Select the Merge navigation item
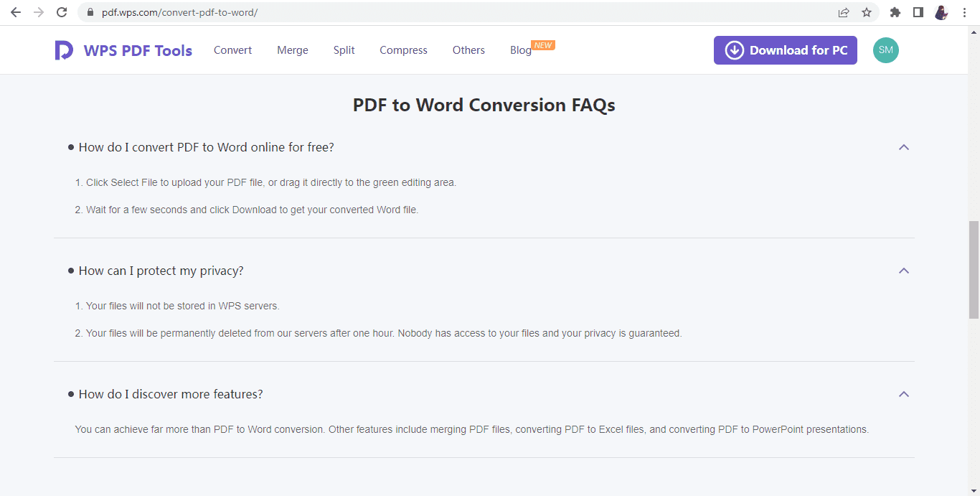980x496 pixels. [292, 50]
